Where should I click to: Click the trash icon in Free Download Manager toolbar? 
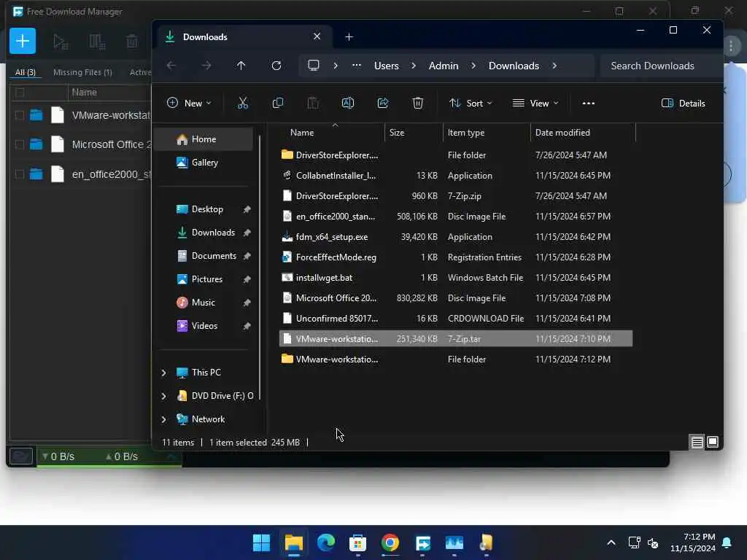pyautogui.click(x=132, y=42)
